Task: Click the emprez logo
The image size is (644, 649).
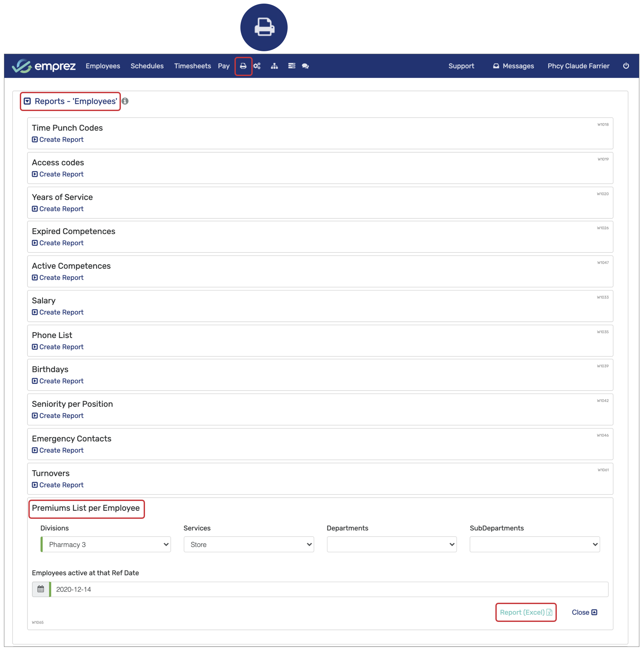Action: (x=44, y=66)
